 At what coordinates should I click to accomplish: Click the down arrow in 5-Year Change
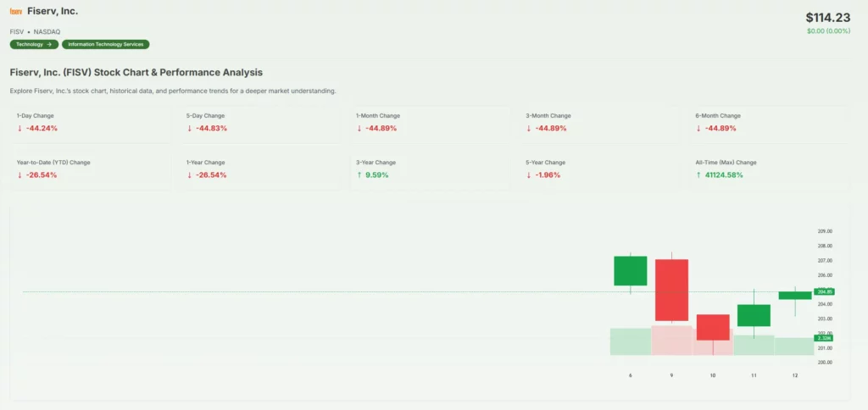[x=529, y=175]
